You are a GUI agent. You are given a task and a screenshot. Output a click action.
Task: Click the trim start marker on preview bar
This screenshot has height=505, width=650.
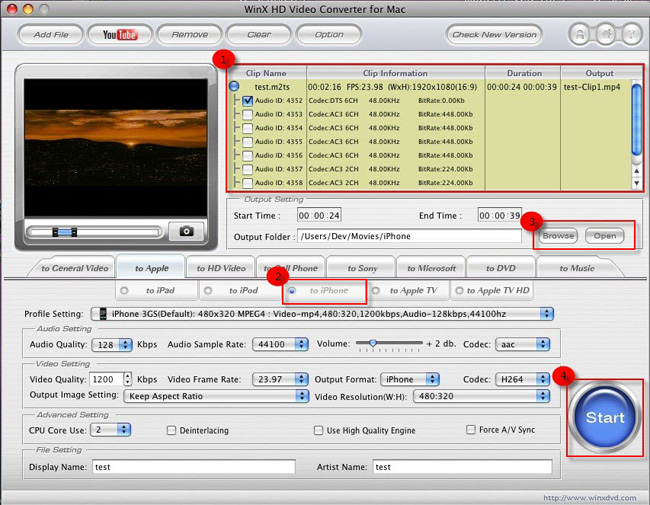pos(55,233)
